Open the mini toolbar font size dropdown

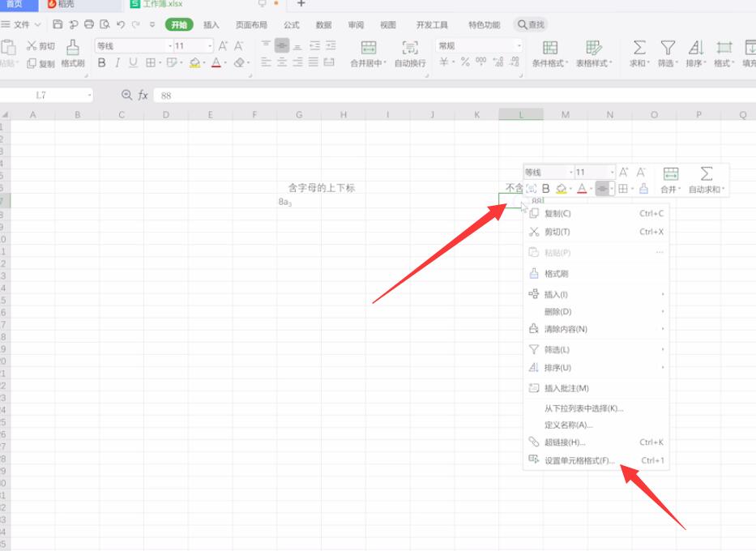coord(613,172)
